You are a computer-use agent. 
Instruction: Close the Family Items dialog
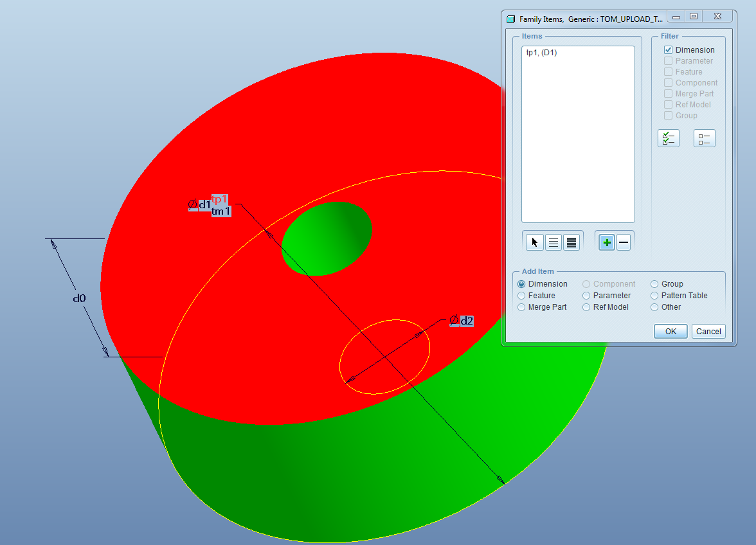tap(717, 17)
